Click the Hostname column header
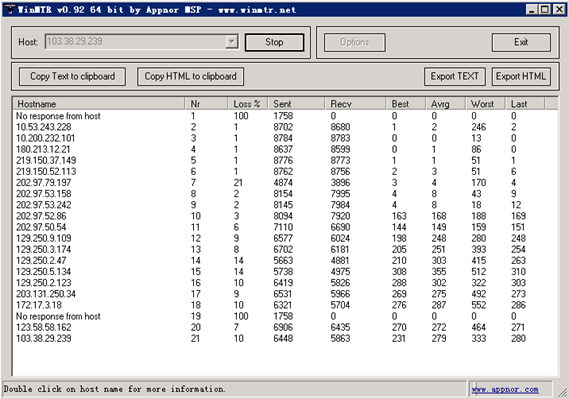The height and width of the screenshot is (399, 569). [99, 104]
